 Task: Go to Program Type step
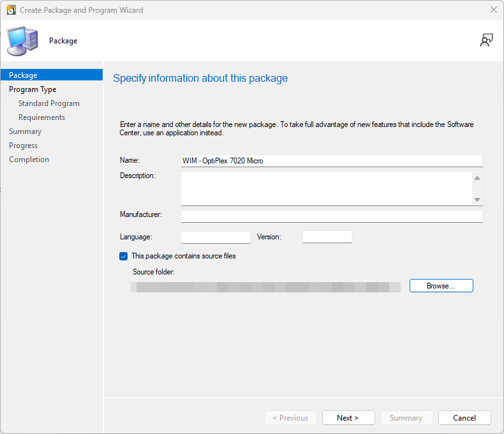[33, 89]
